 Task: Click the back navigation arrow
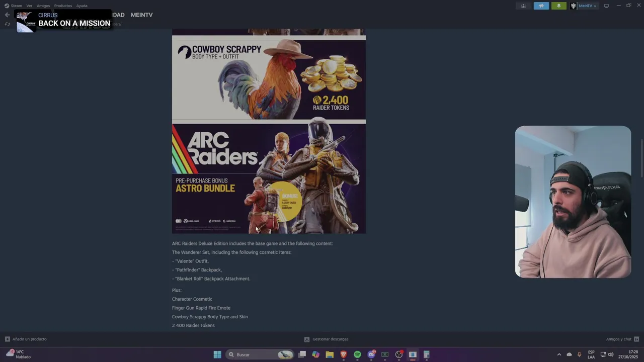pos(7,15)
